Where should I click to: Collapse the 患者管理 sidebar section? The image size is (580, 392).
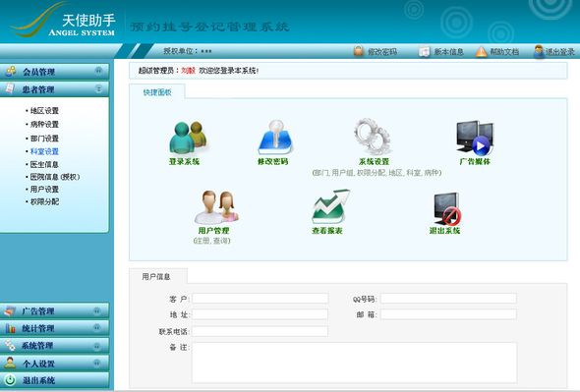tap(55, 89)
